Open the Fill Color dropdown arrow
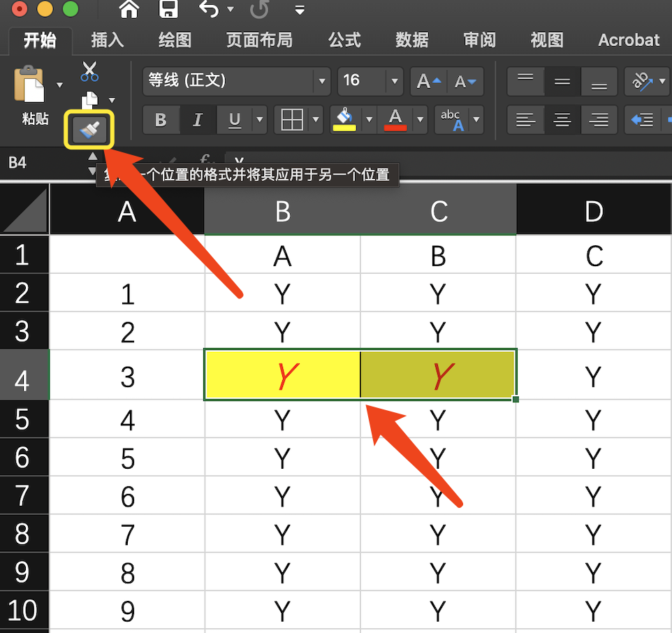The image size is (672, 633). tap(369, 120)
